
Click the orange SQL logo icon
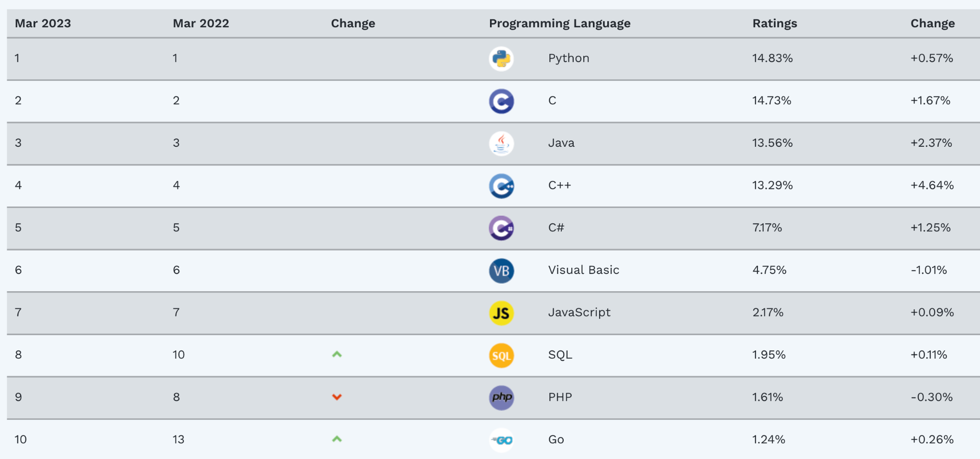pyautogui.click(x=501, y=355)
